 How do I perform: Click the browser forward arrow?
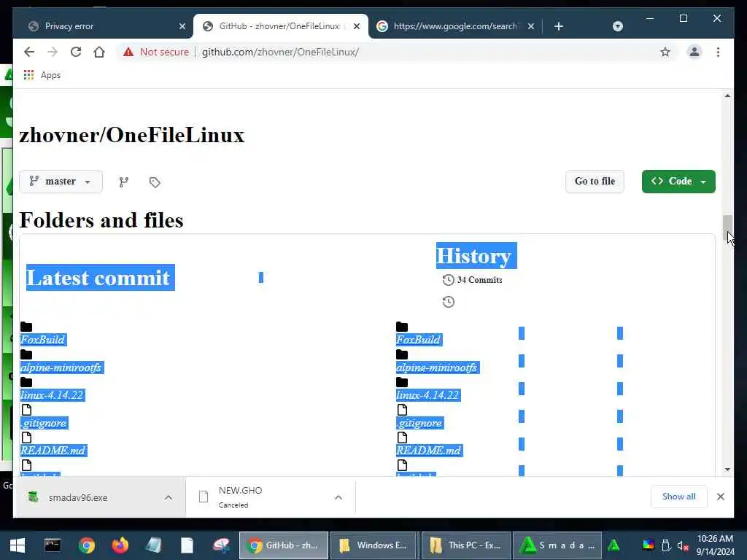(x=53, y=52)
